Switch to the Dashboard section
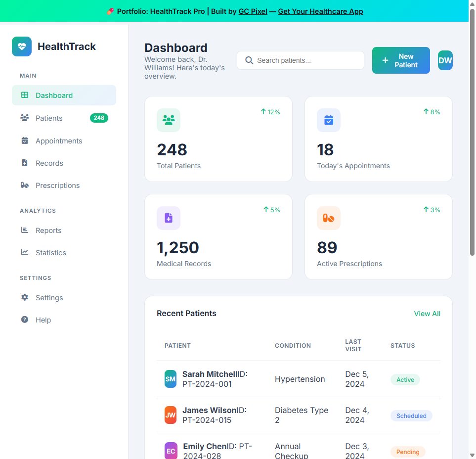 tap(54, 95)
